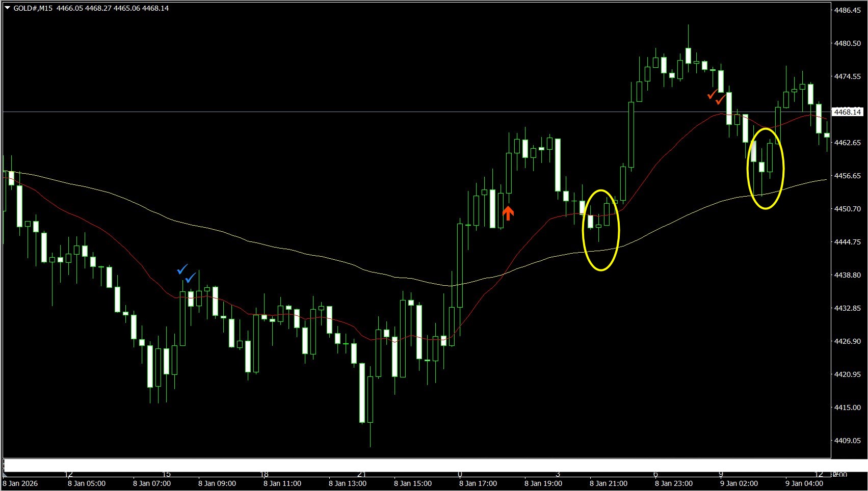The image size is (868, 491).
Task: Click the white bar below the chart
Action: (408, 465)
